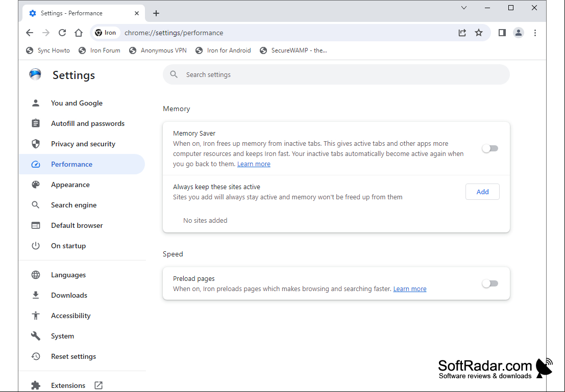Open Extensions page from sidebar
The width and height of the screenshot is (565, 392).
coord(82,385)
